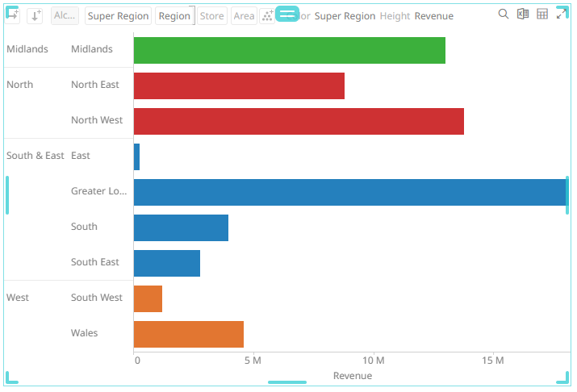Click the Height variable Revenue
The width and height of the screenshot is (577, 392).
[x=434, y=16]
